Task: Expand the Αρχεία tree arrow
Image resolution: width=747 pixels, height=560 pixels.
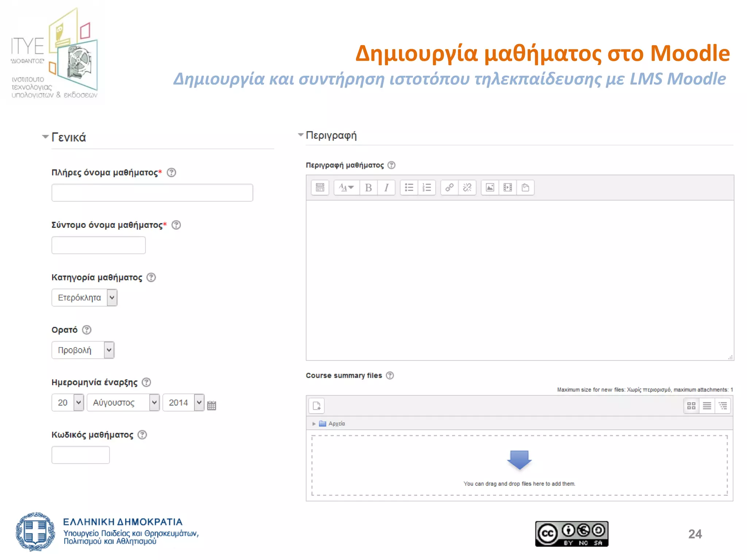Action: click(x=314, y=424)
